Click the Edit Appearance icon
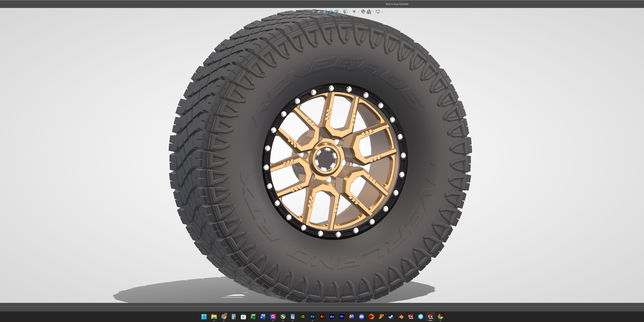 click(363, 12)
